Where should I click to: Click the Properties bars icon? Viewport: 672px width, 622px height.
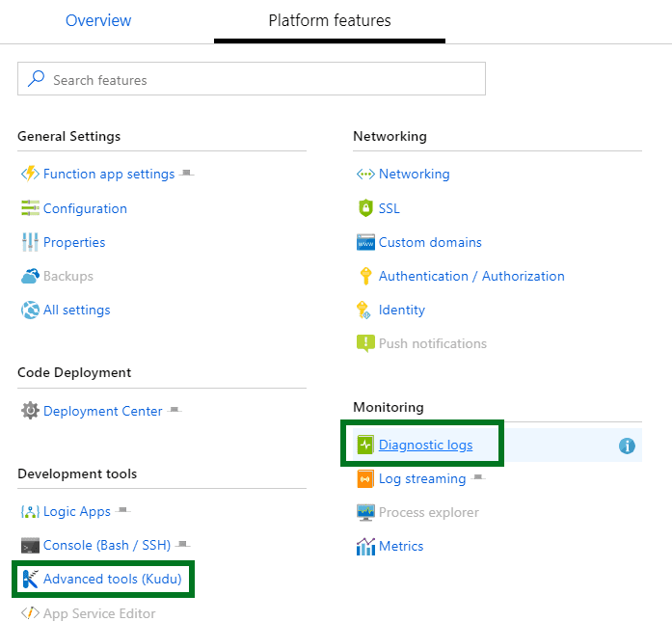coord(30,242)
